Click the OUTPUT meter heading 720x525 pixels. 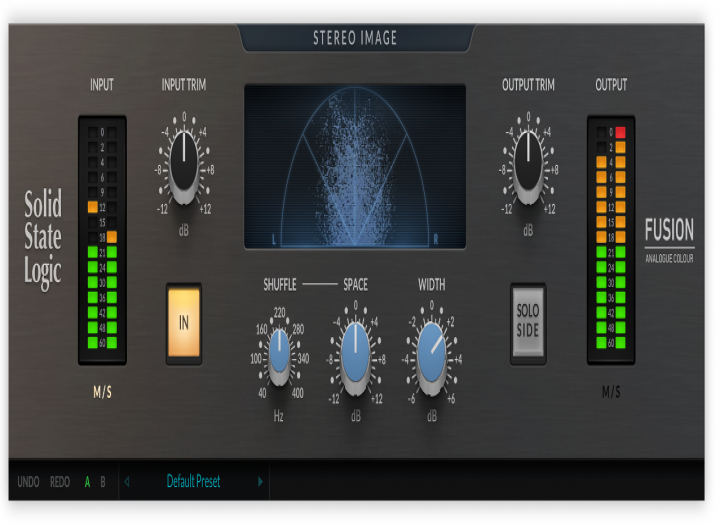point(611,85)
